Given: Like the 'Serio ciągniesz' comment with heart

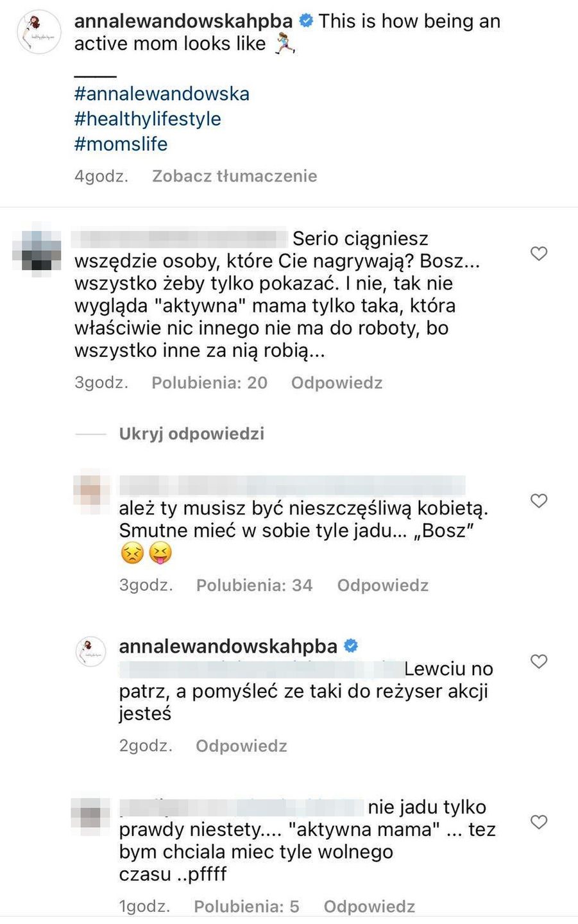Looking at the screenshot, I should tap(539, 253).
